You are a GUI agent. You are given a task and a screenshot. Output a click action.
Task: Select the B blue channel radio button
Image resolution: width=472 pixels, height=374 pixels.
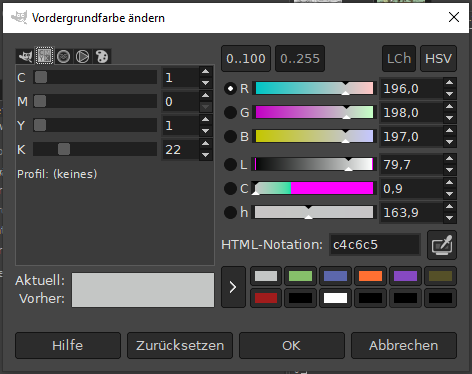coord(230,137)
